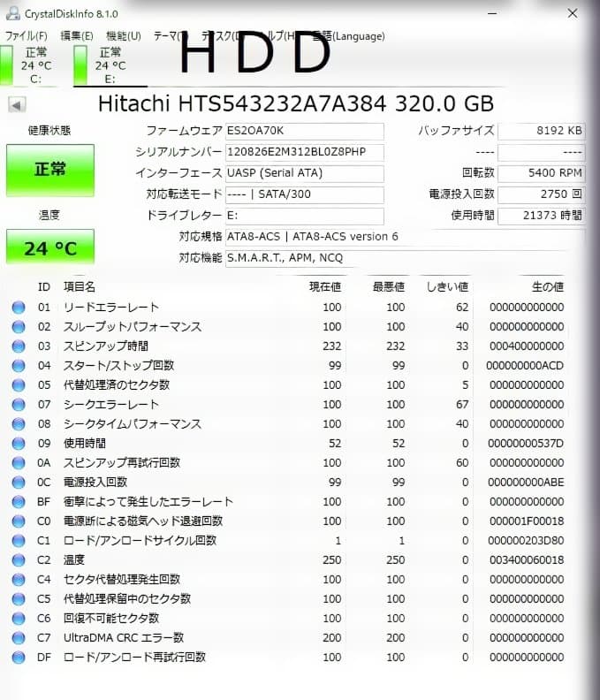600x700 pixels.
Task: Click the CrystalDiskInfo app icon in title bar
Action: pos(13,14)
